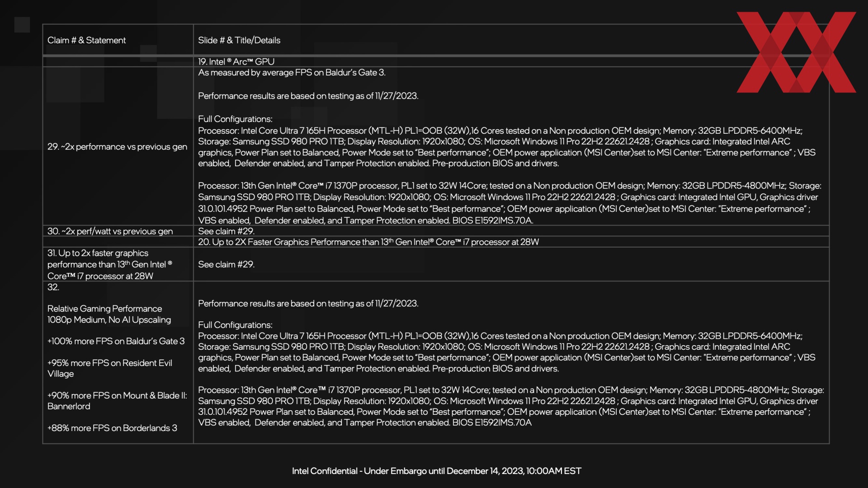Screen dimensions: 868x488
Task: Click 'See claim #29.' beside claim 30
Action: tap(226, 231)
